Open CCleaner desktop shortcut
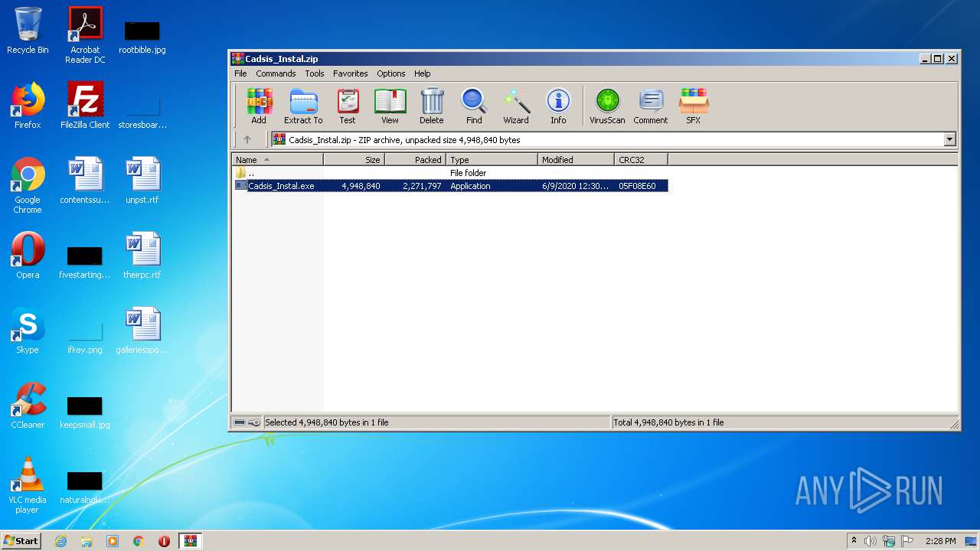 click(28, 406)
